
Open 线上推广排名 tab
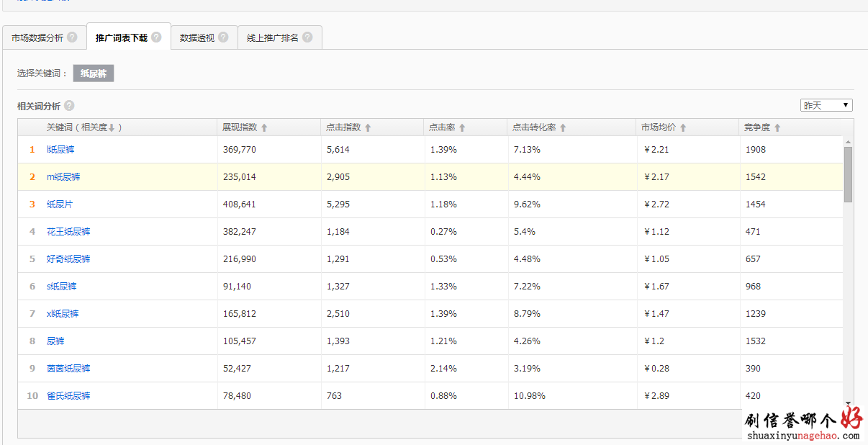pos(272,37)
